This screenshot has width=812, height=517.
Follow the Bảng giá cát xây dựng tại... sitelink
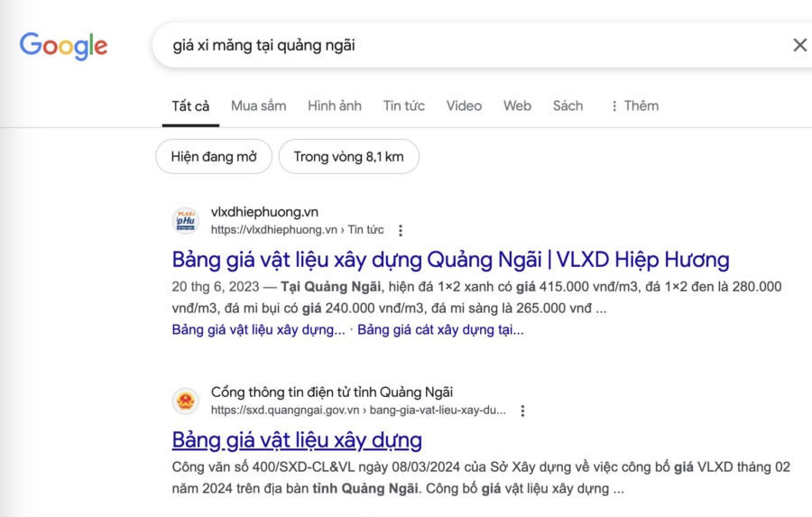point(440,329)
